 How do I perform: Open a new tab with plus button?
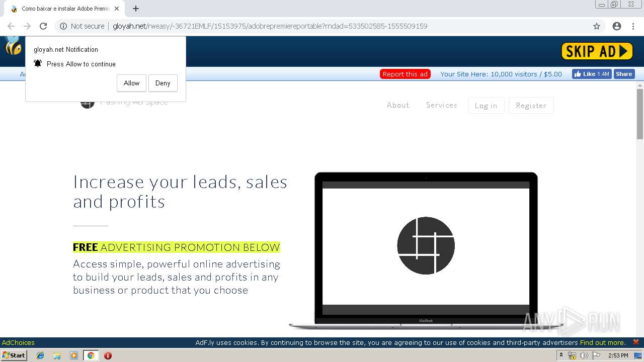(136, 9)
